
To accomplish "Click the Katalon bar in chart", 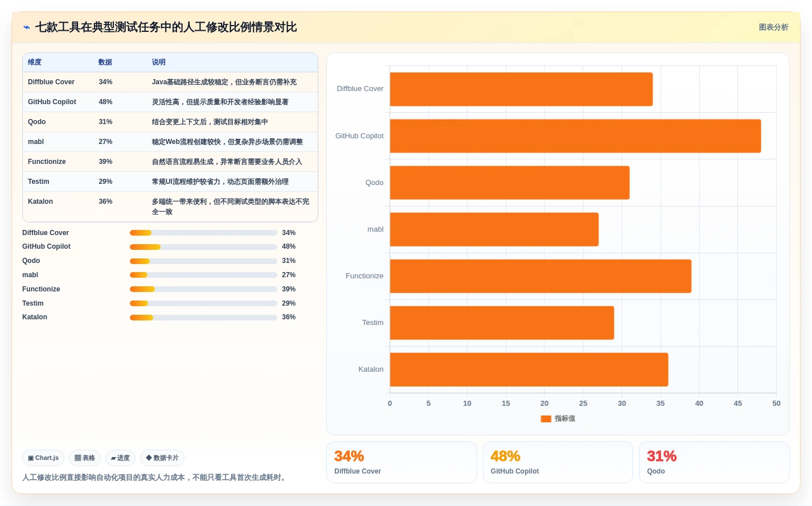I will pos(529,369).
